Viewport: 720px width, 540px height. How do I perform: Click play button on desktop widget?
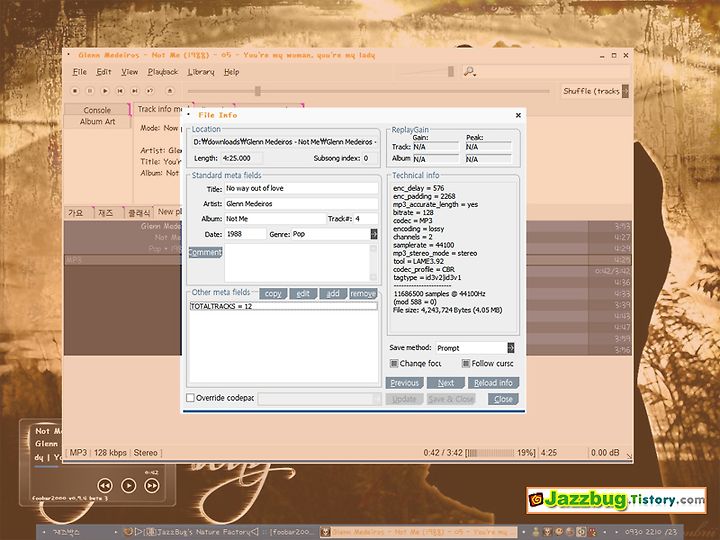click(x=129, y=485)
